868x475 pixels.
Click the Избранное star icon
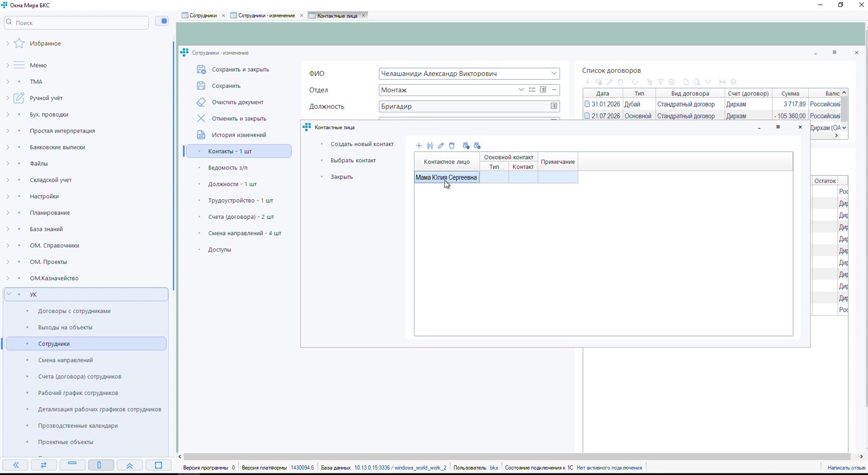point(19,43)
